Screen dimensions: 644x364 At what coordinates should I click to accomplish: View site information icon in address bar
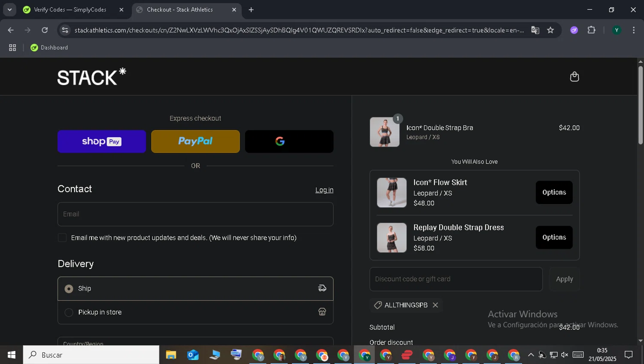click(65, 30)
